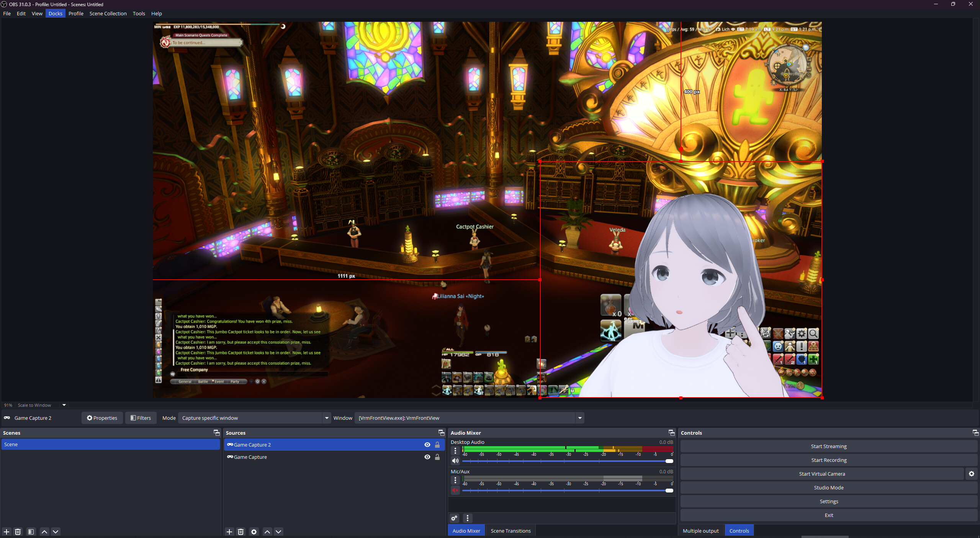Open scene filters using the filter icon
The image size is (980, 538).
click(30, 531)
